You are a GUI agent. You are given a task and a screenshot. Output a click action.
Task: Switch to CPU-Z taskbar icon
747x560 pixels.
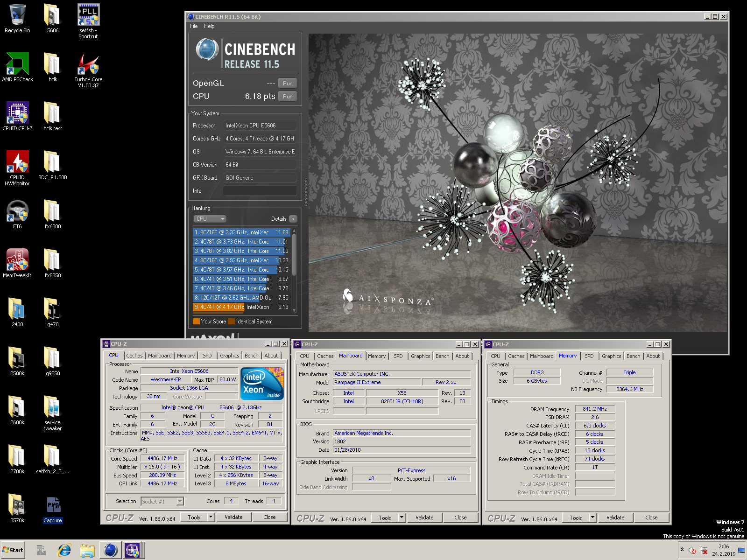click(x=132, y=550)
